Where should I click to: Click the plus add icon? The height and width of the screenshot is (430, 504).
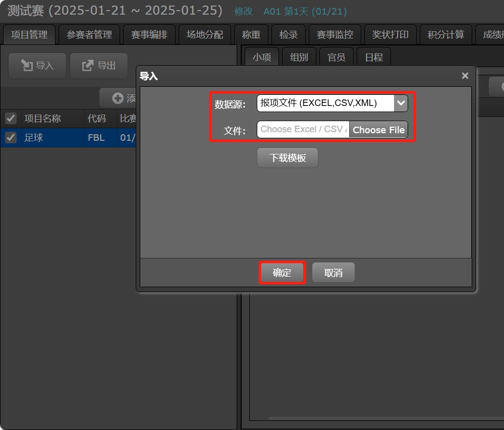pyautogui.click(x=118, y=98)
